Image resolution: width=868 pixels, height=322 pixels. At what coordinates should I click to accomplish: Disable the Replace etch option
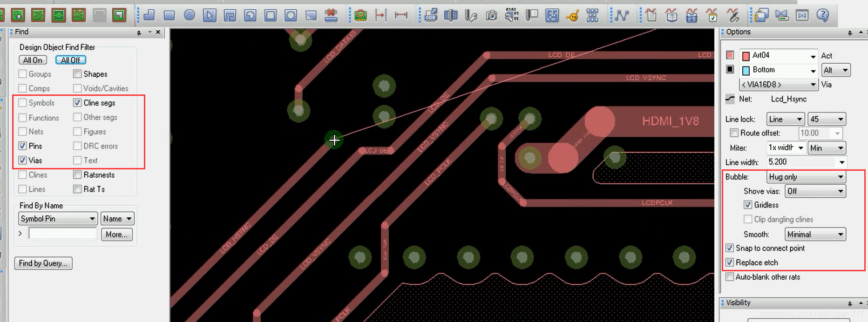point(730,262)
